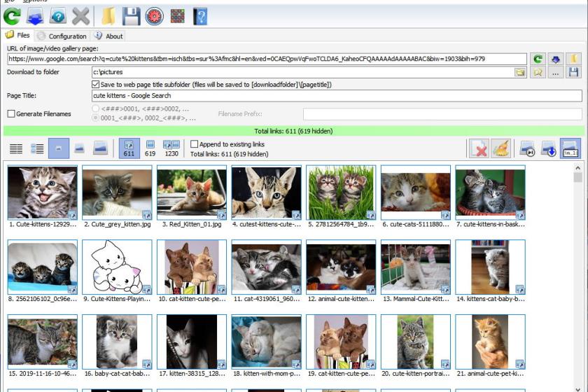Click the Page Title text field
This screenshot has width=588, height=392.
click(x=337, y=96)
